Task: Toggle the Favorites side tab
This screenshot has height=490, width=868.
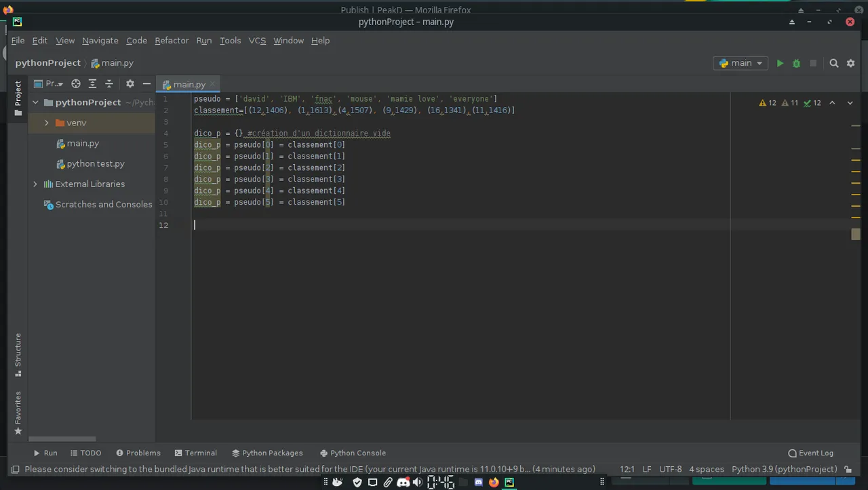Action: [18, 413]
